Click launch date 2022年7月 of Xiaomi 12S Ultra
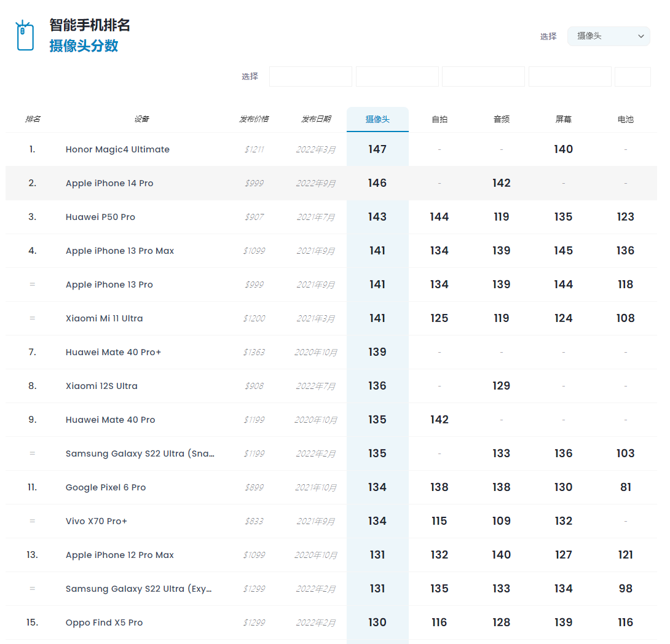 [316, 386]
